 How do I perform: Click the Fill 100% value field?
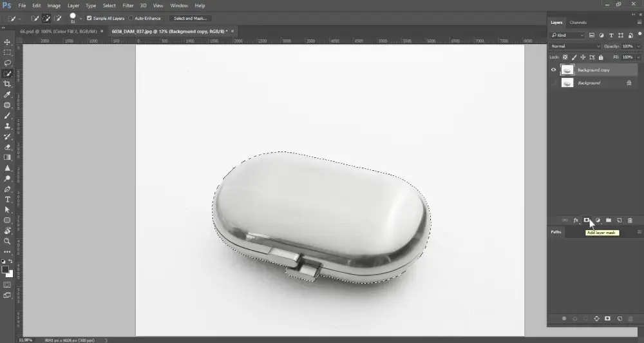click(x=627, y=57)
